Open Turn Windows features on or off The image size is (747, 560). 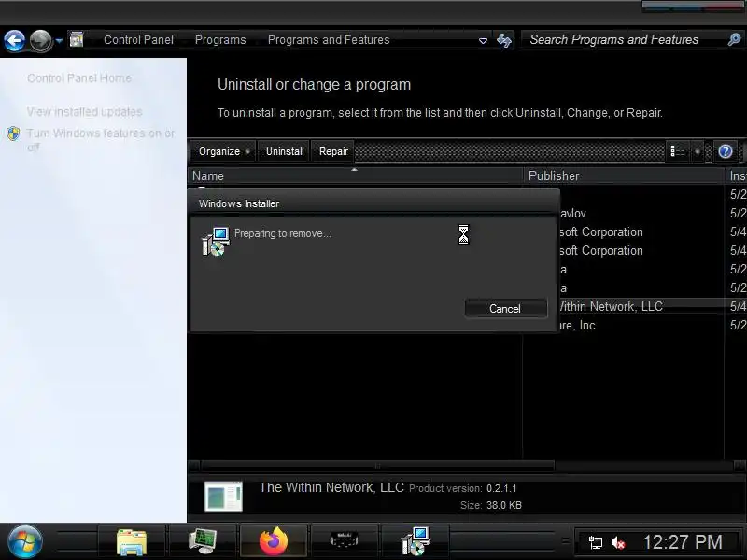(x=101, y=139)
